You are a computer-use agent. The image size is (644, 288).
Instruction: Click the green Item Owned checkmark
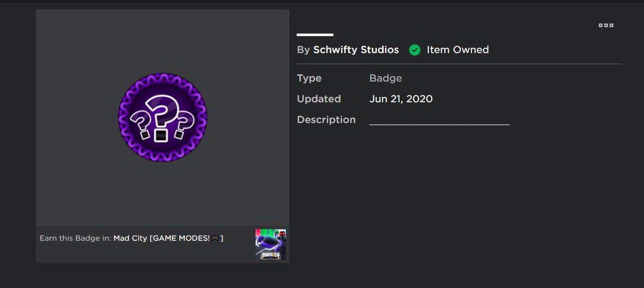point(415,50)
